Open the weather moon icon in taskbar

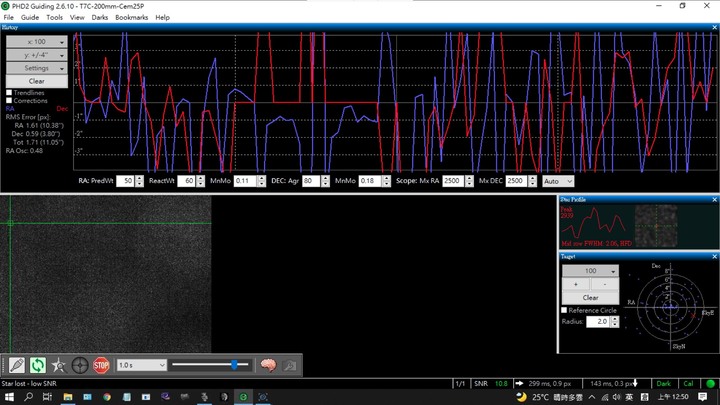click(521, 397)
